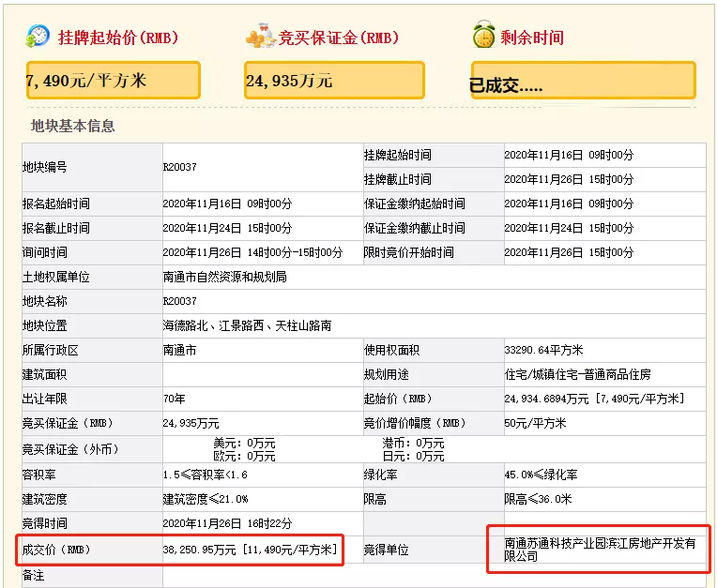Click the 地块位置 row label

[45, 325]
